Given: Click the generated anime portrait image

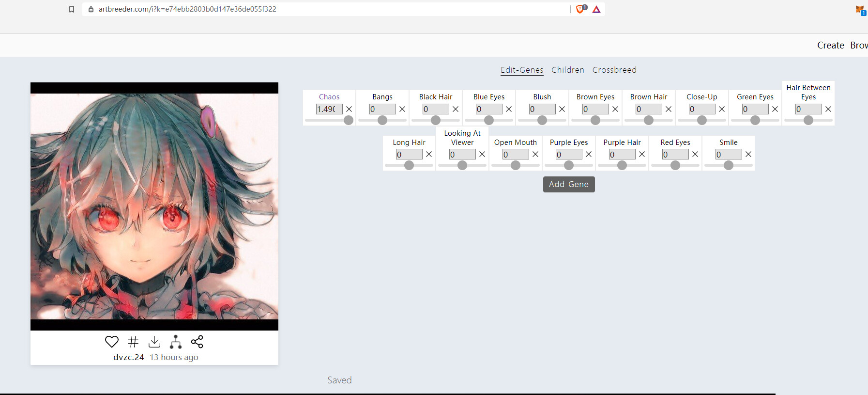Looking at the screenshot, I should point(154,206).
